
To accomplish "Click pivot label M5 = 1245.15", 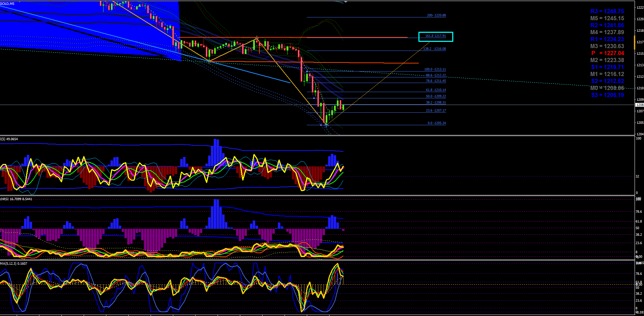I will point(607,18).
